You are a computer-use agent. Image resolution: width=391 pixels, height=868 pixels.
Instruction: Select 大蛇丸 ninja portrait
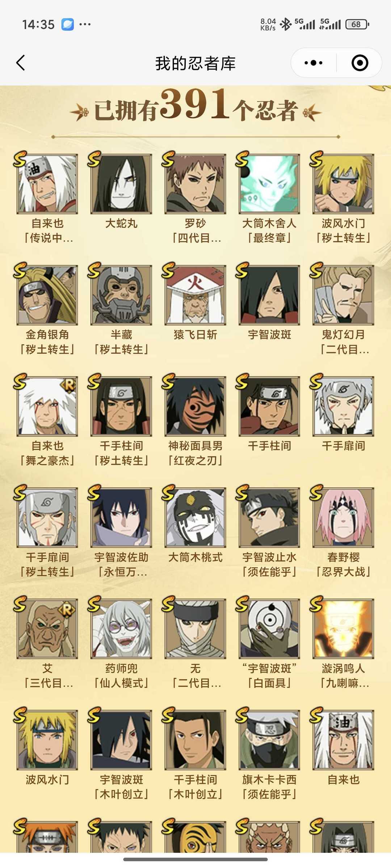click(121, 184)
